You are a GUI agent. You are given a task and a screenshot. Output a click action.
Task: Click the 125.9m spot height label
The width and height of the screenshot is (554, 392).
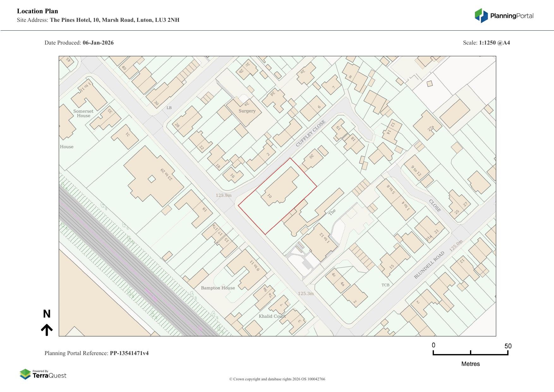coord(224,195)
